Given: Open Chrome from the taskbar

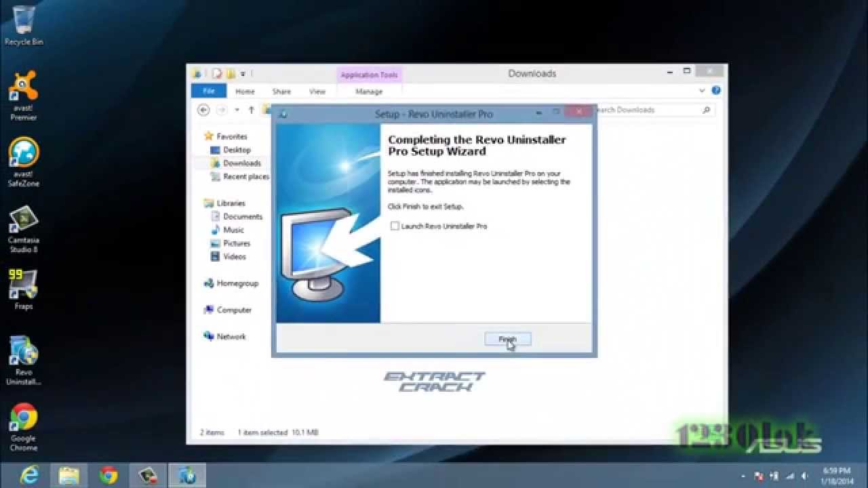Looking at the screenshot, I should click(108, 476).
